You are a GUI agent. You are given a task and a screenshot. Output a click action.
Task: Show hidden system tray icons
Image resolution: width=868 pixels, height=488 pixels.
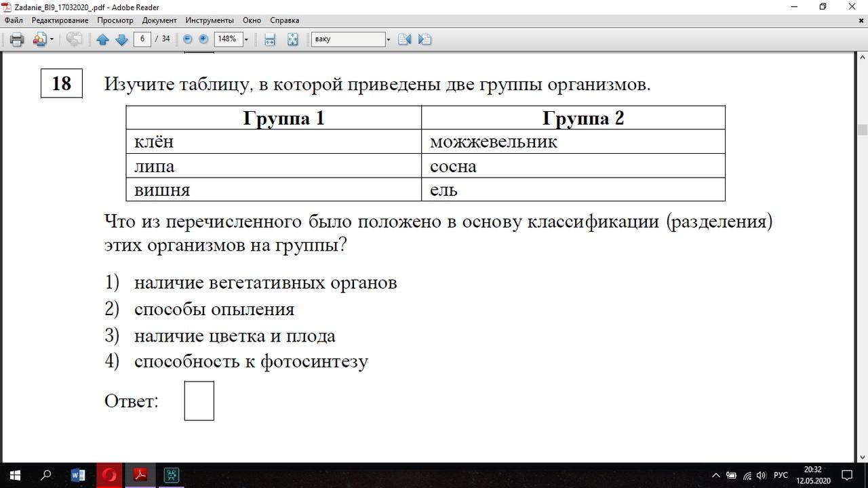click(x=715, y=475)
